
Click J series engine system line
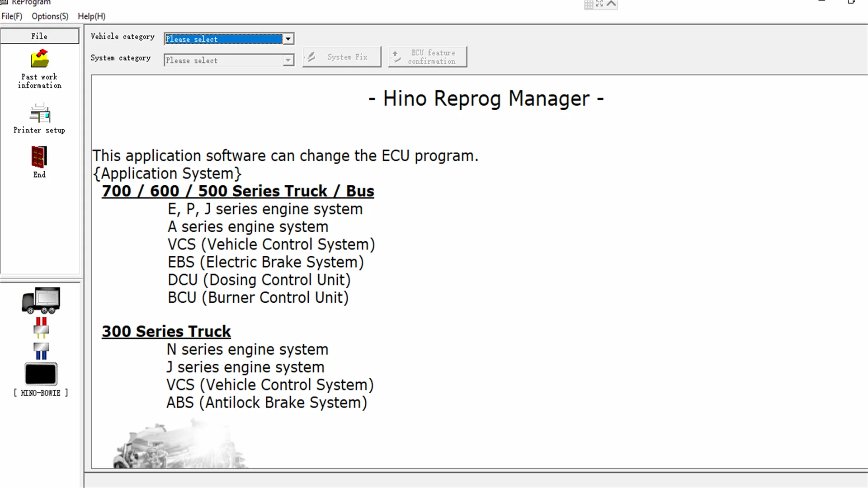point(245,367)
